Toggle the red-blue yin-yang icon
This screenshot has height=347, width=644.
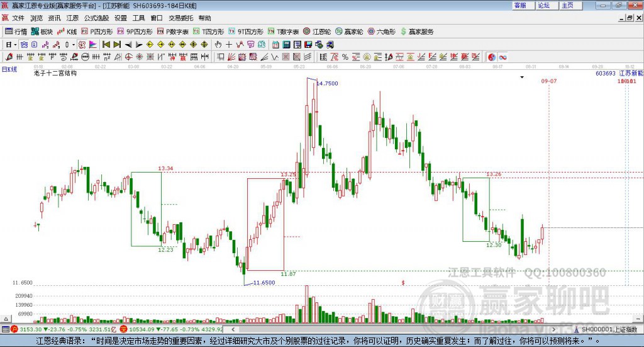492,57
